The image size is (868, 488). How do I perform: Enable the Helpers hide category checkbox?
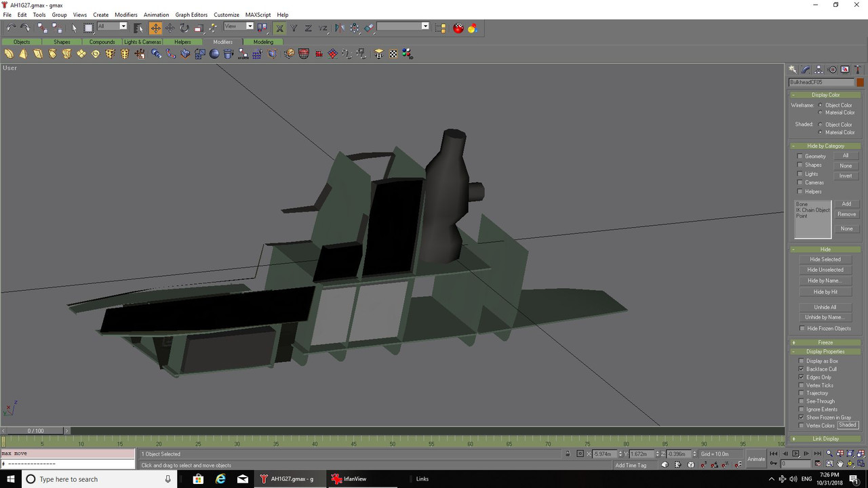point(800,192)
